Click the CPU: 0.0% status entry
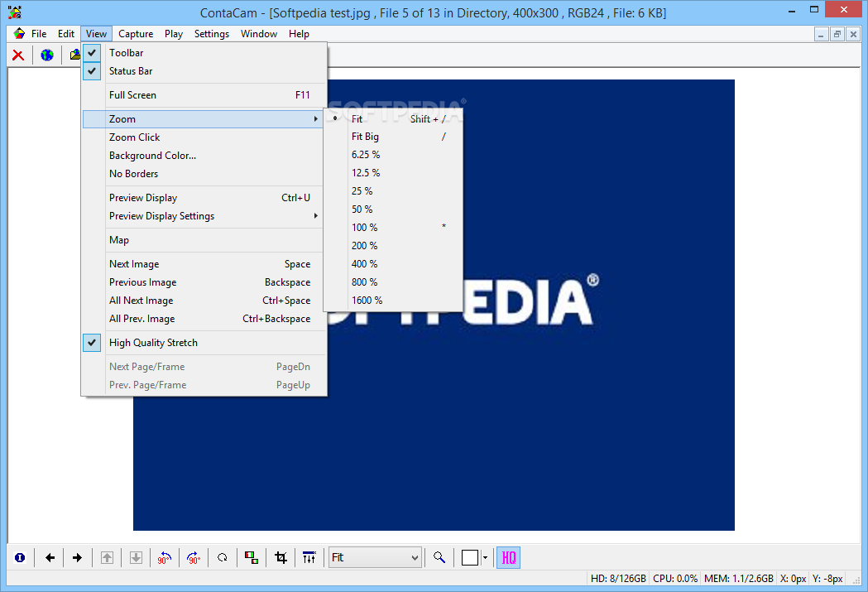 click(x=675, y=579)
